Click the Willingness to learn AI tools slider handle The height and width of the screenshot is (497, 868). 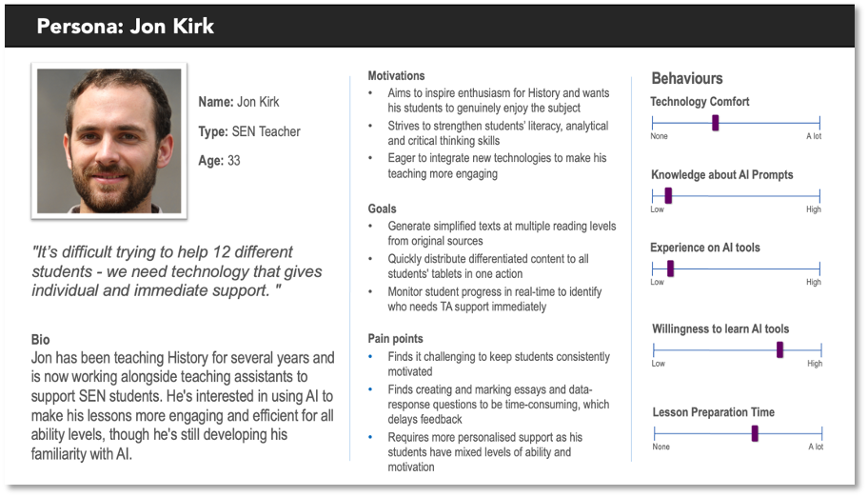coord(779,349)
